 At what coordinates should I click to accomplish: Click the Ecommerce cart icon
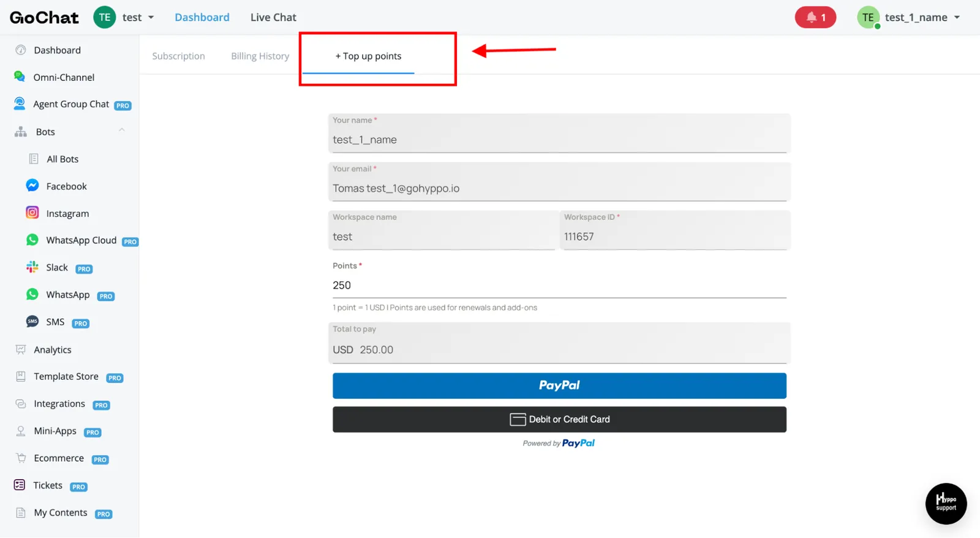coord(21,458)
